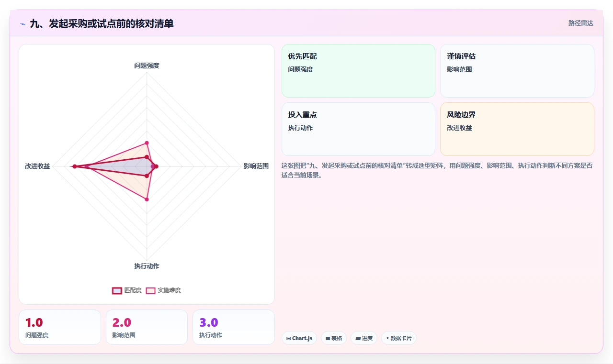The height and width of the screenshot is (364, 613).
Task: Click the section title 九、发起采购或试点前的核对清单
Action: point(102,23)
